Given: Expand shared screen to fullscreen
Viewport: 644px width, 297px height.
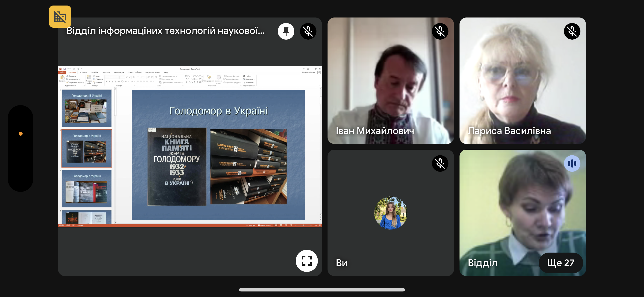Looking at the screenshot, I should (x=307, y=260).
